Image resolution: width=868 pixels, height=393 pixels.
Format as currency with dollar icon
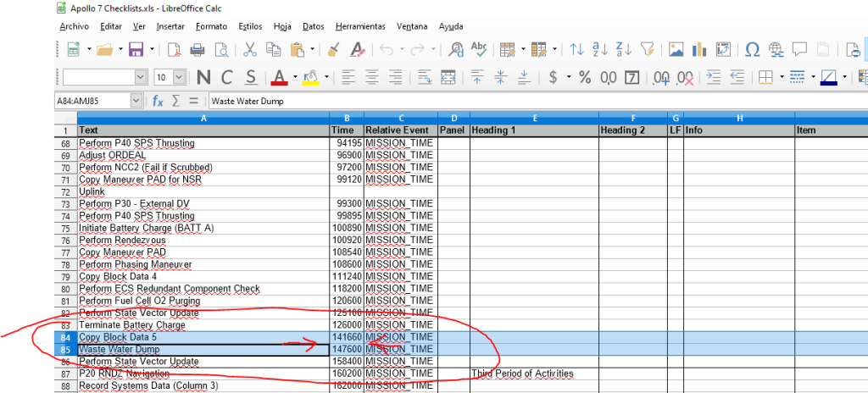(553, 77)
